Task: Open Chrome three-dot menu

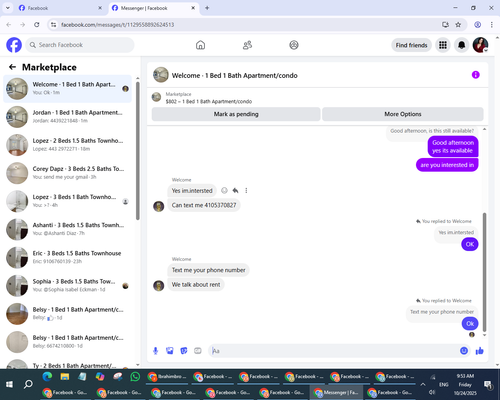Action: coord(492,25)
